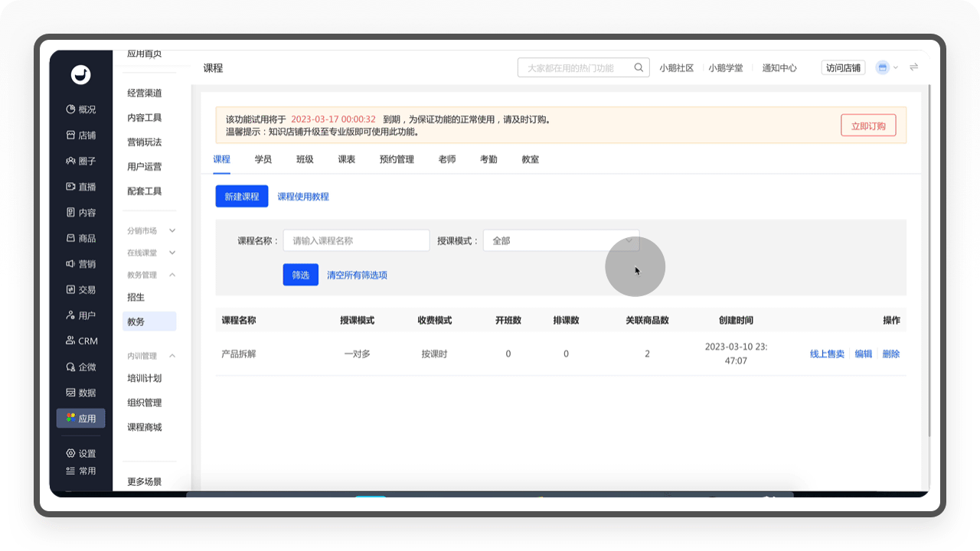Screen dimensions: 980x551
Task: Open CRM in the left sidebar
Action: pyautogui.click(x=80, y=341)
